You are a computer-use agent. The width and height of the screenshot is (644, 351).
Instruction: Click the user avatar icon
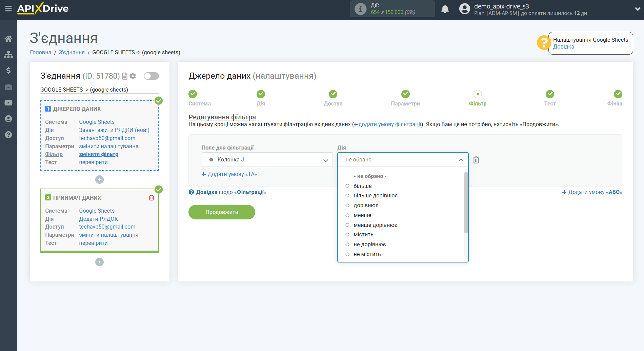[465, 9]
